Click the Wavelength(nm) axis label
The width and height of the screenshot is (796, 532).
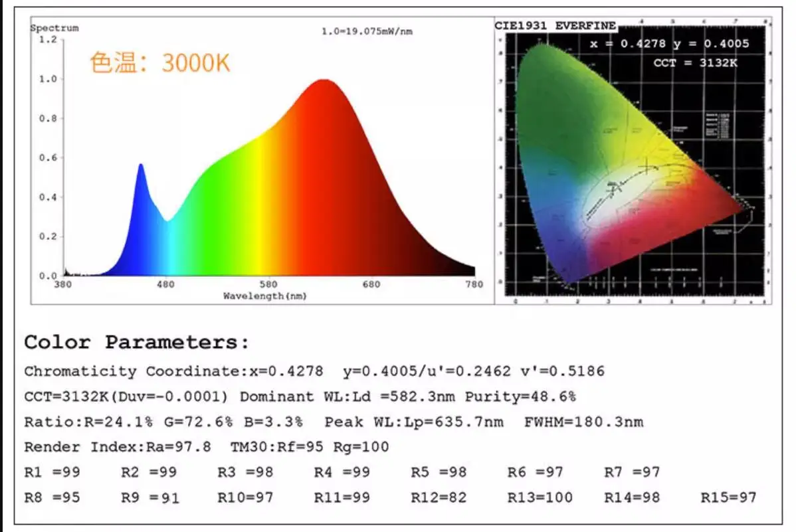point(264,296)
